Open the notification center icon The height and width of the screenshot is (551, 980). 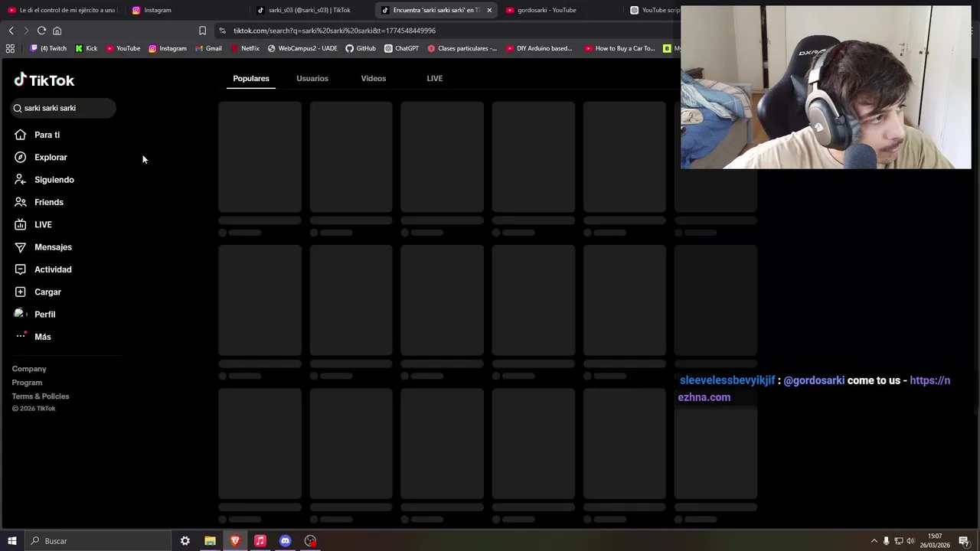[964, 541]
